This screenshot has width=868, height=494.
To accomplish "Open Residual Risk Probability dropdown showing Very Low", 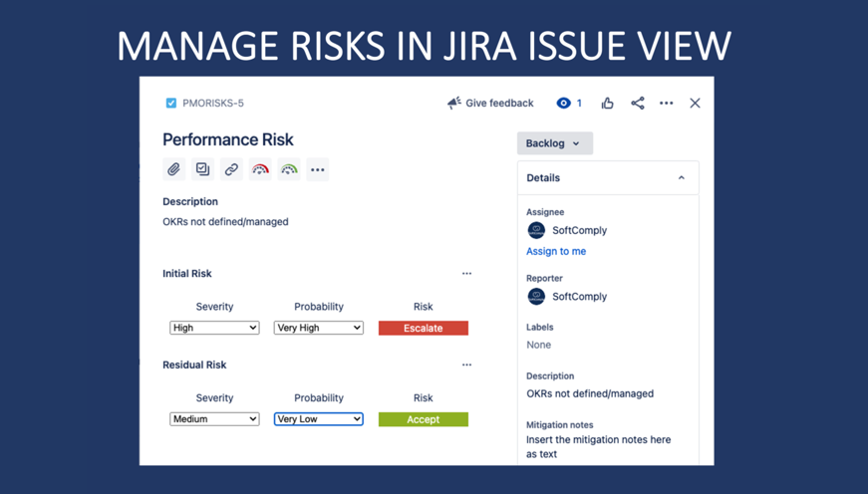I will tap(318, 418).
